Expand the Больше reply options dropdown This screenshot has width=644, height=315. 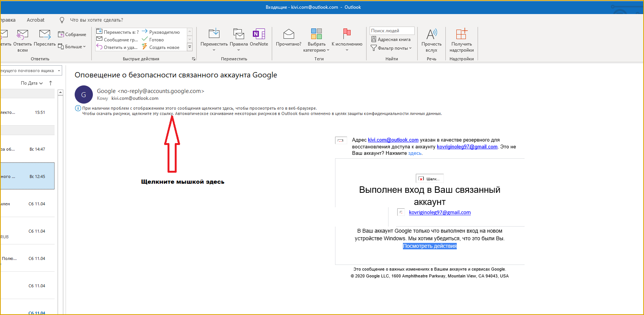[x=72, y=47]
